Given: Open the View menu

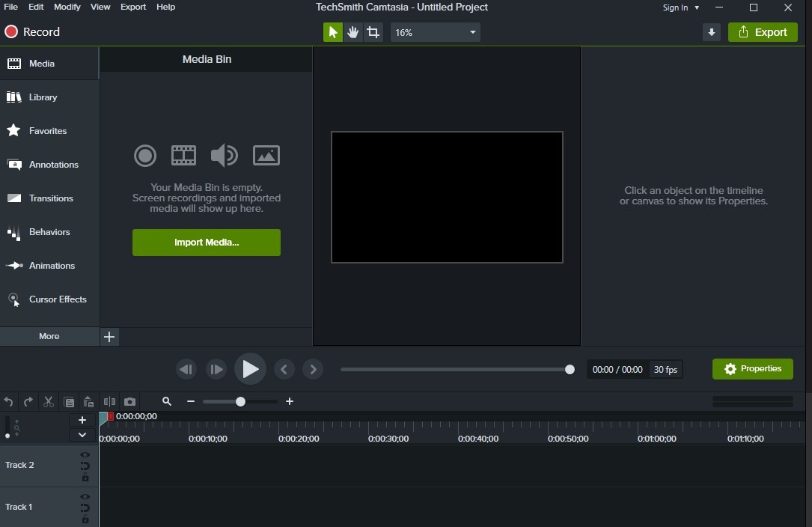Looking at the screenshot, I should [x=100, y=7].
